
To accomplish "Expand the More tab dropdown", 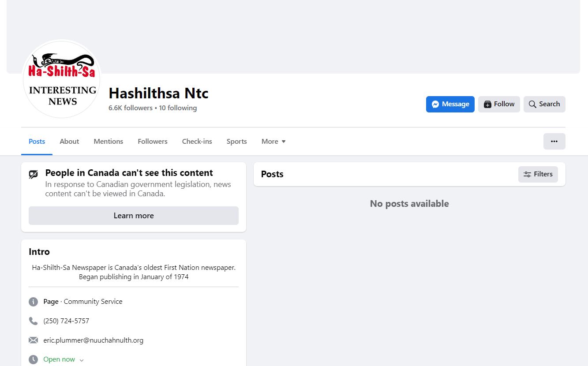I will 273,142.
